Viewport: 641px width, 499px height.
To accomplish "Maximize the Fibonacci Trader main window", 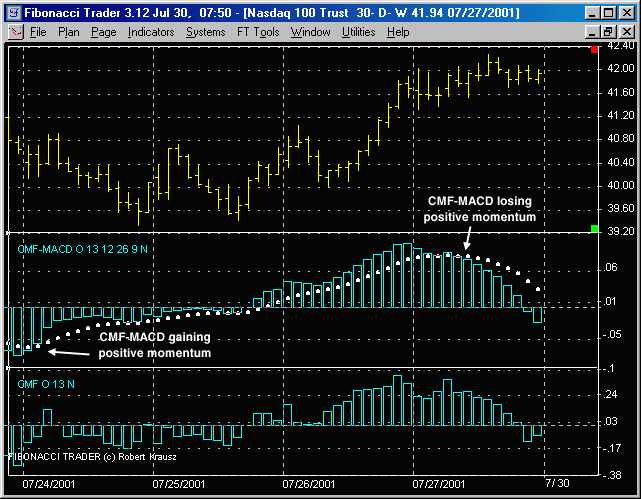I will [606, 11].
